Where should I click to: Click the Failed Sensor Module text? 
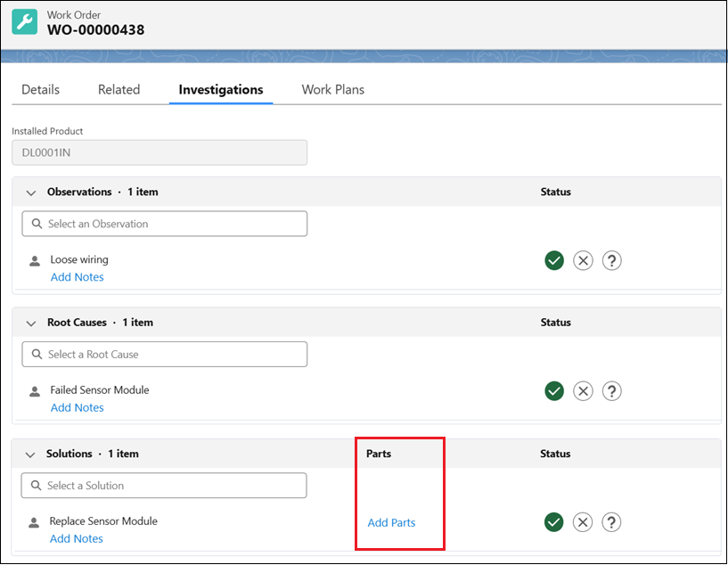point(100,390)
